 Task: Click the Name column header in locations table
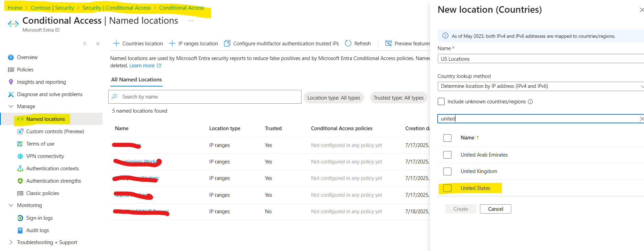(122, 128)
